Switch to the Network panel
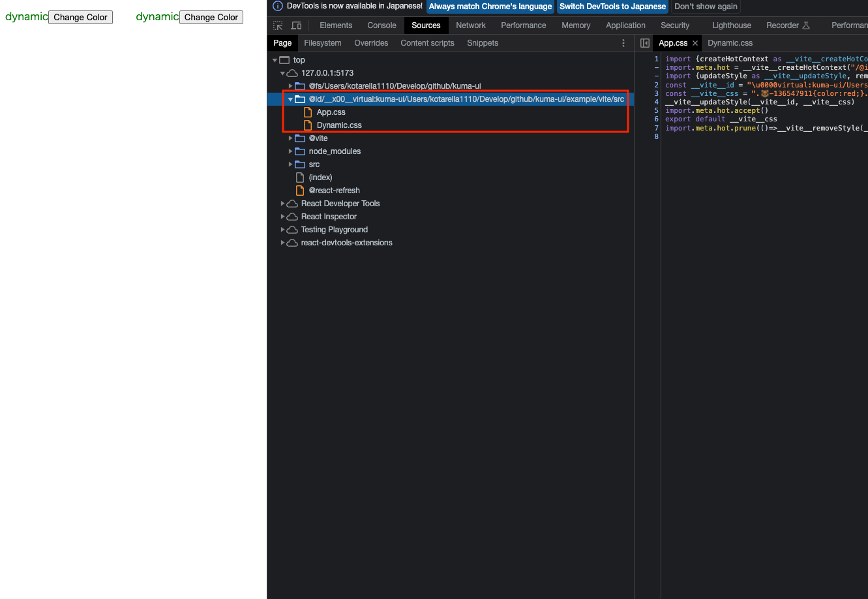 pos(471,25)
